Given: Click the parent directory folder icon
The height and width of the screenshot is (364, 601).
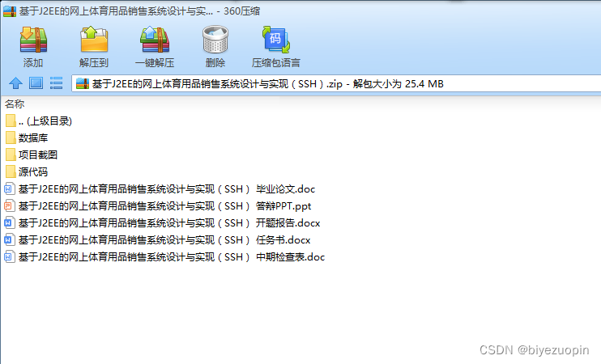Looking at the screenshot, I should pos(11,121).
